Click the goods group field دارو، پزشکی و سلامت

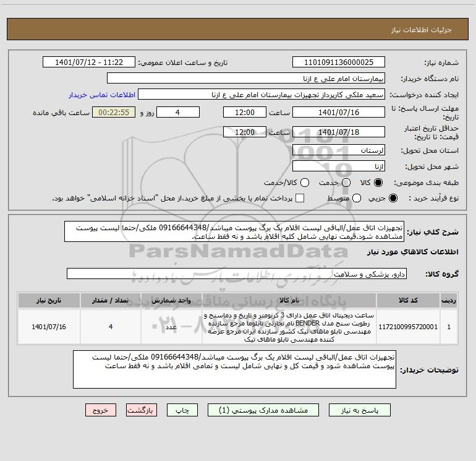coord(237,274)
